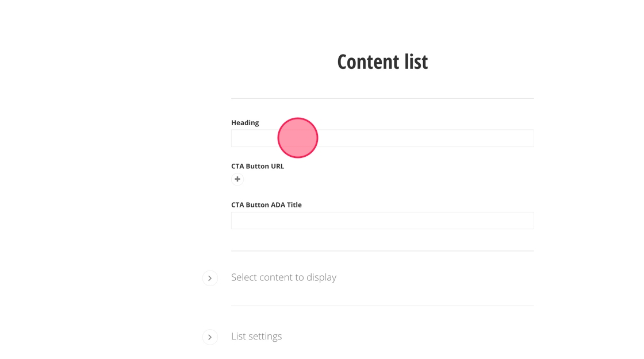This screenshot has width=644, height=359.
Task: Click the divider line above Select content to display
Action: point(382,251)
